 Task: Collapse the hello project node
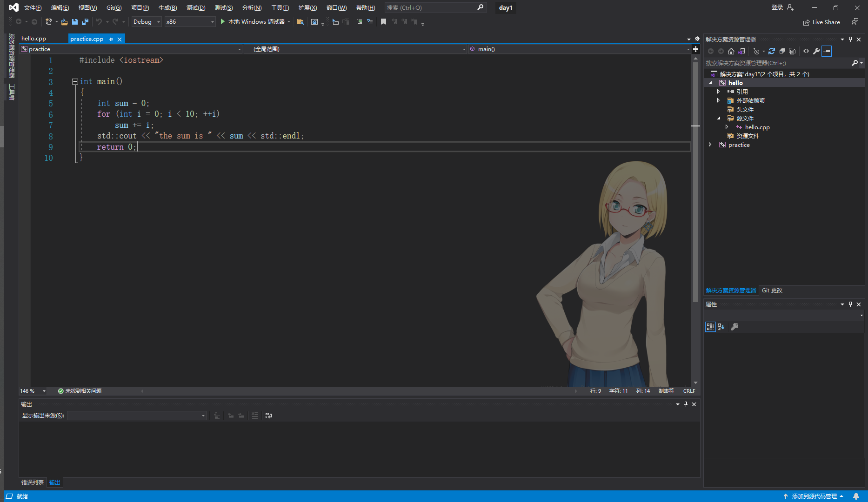pos(710,83)
